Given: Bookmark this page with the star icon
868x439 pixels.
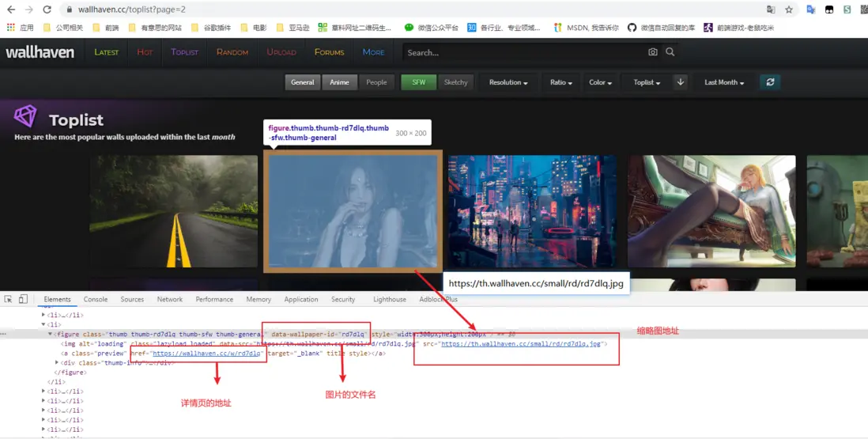Looking at the screenshot, I should [789, 9].
